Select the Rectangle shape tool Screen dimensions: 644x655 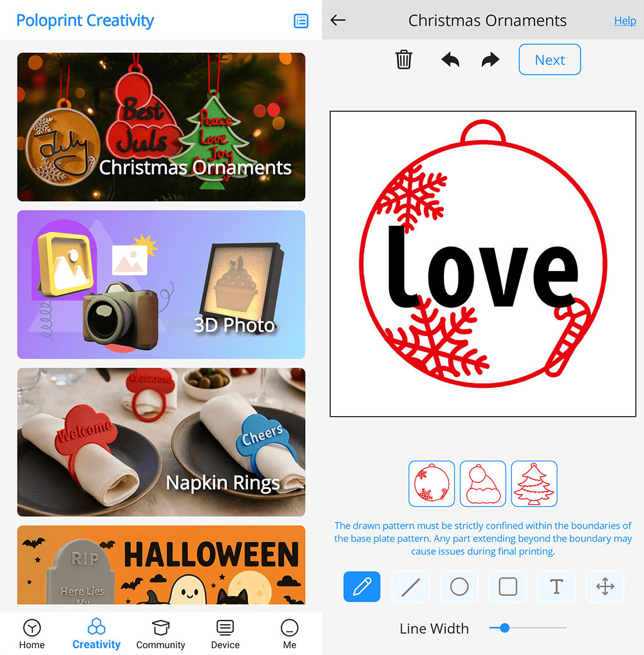click(x=508, y=586)
